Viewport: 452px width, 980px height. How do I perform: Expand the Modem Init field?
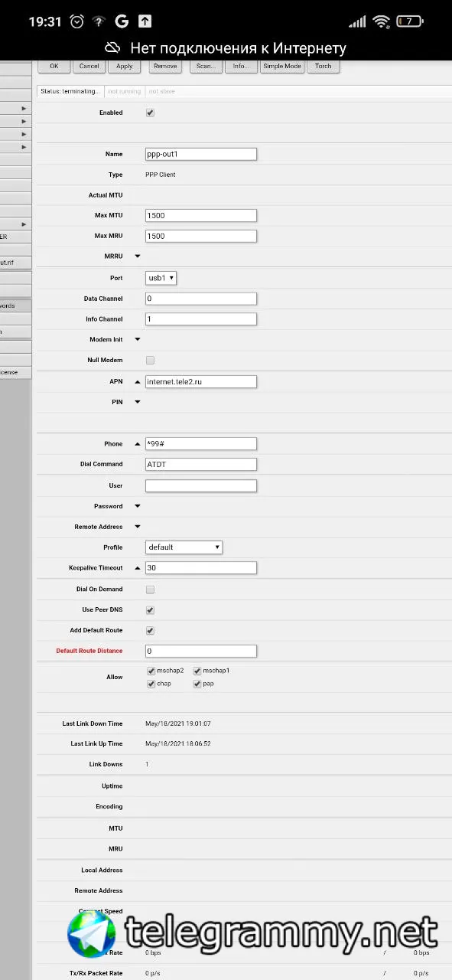(x=138, y=339)
